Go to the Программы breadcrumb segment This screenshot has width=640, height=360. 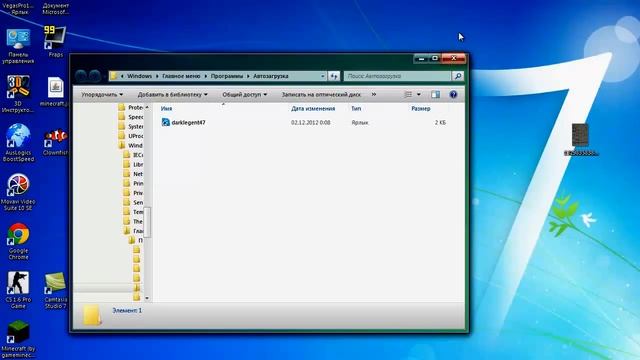[x=227, y=76]
